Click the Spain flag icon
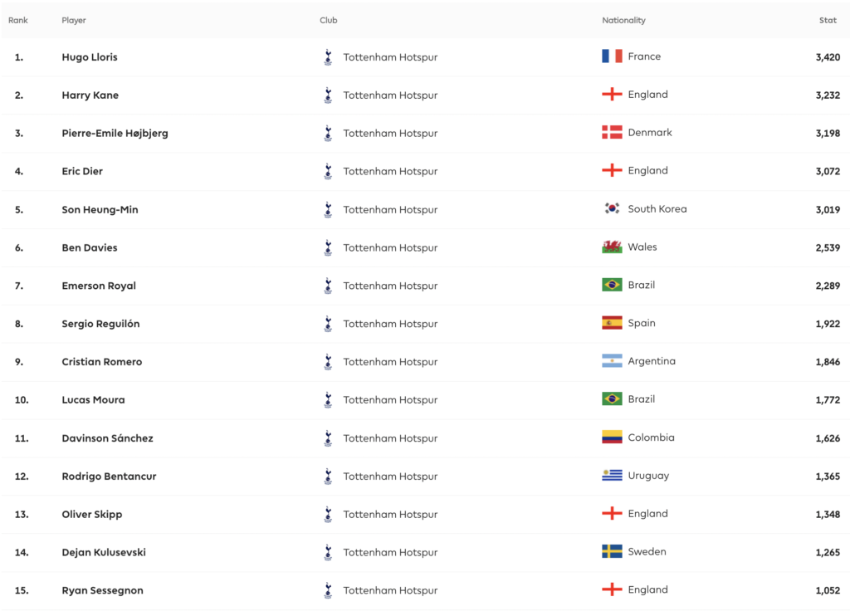The image size is (850, 616). point(612,323)
